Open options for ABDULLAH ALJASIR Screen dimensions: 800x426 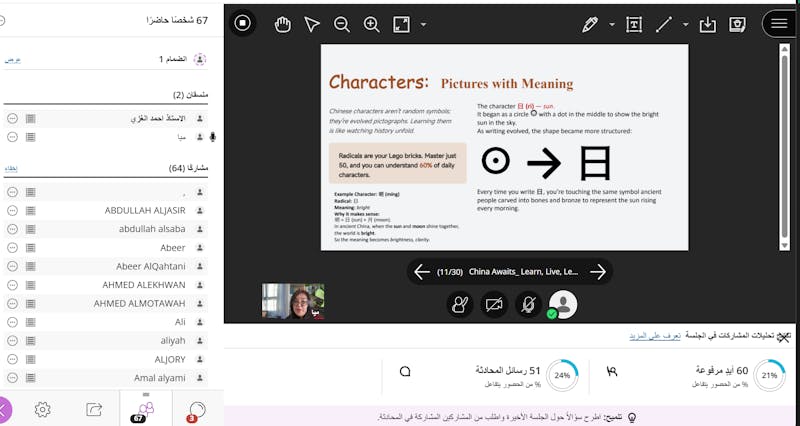tap(12, 210)
